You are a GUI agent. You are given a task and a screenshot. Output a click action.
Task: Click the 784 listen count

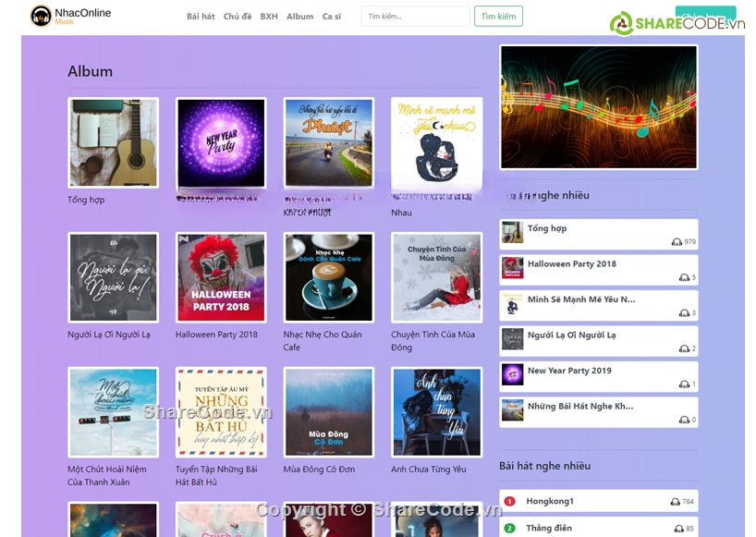coord(688,502)
